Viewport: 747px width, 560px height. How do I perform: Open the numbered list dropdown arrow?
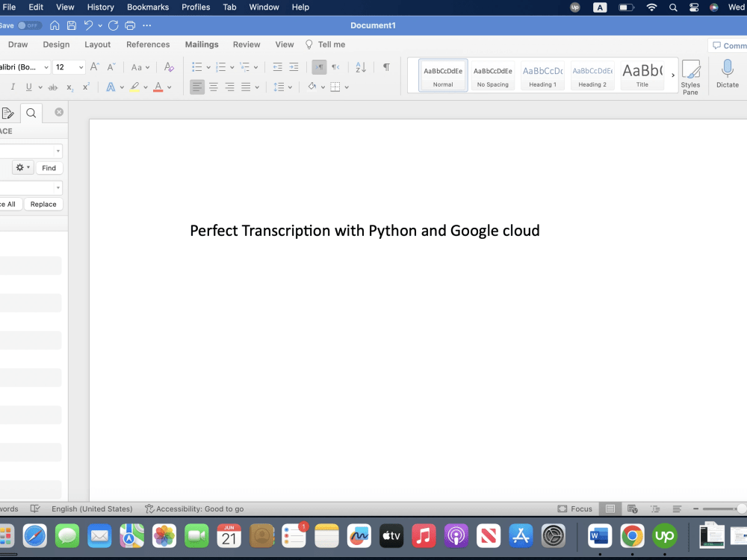click(x=232, y=68)
